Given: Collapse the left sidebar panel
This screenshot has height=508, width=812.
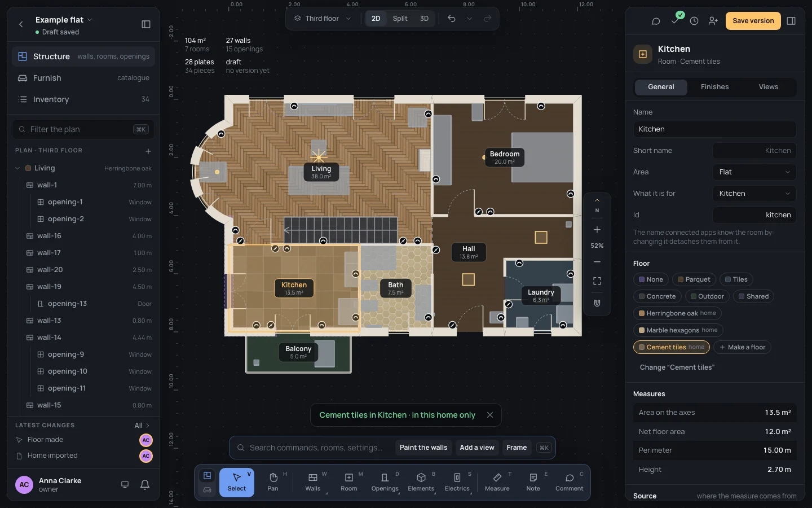Looking at the screenshot, I should click(146, 24).
